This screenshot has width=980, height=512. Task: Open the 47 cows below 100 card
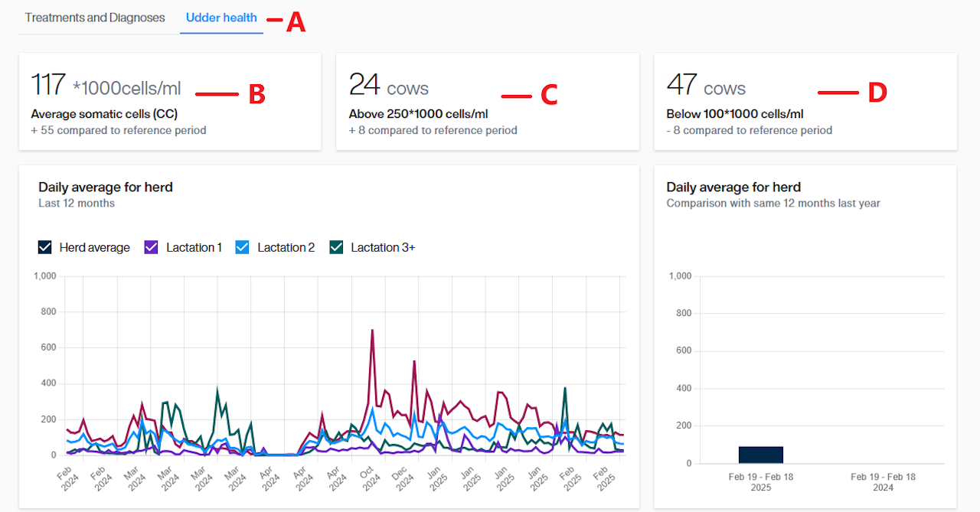(805, 101)
